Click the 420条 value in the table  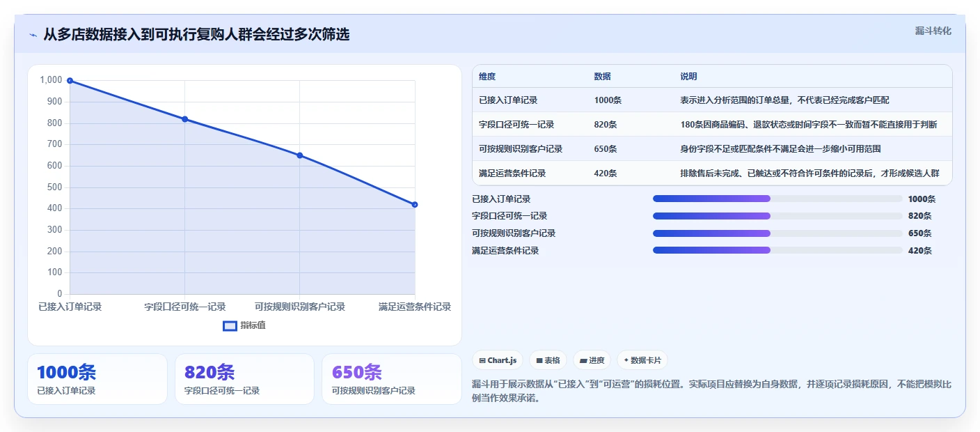tap(606, 173)
